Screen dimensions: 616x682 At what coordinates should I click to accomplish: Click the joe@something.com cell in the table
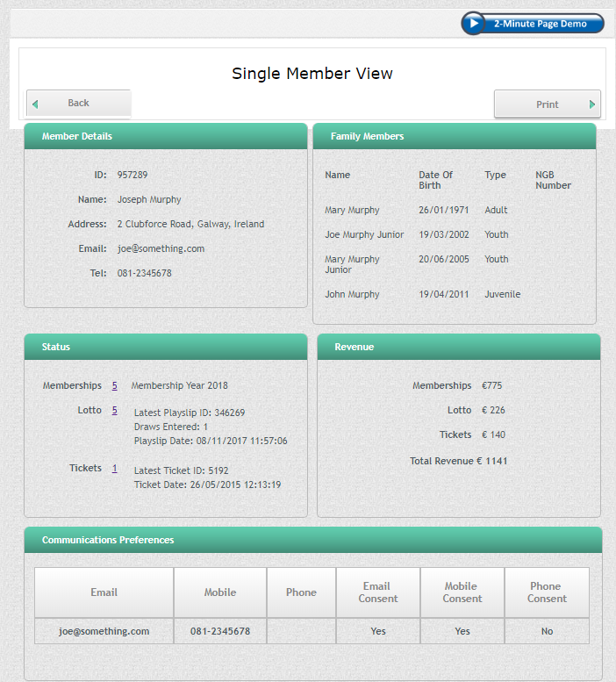[104, 631]
